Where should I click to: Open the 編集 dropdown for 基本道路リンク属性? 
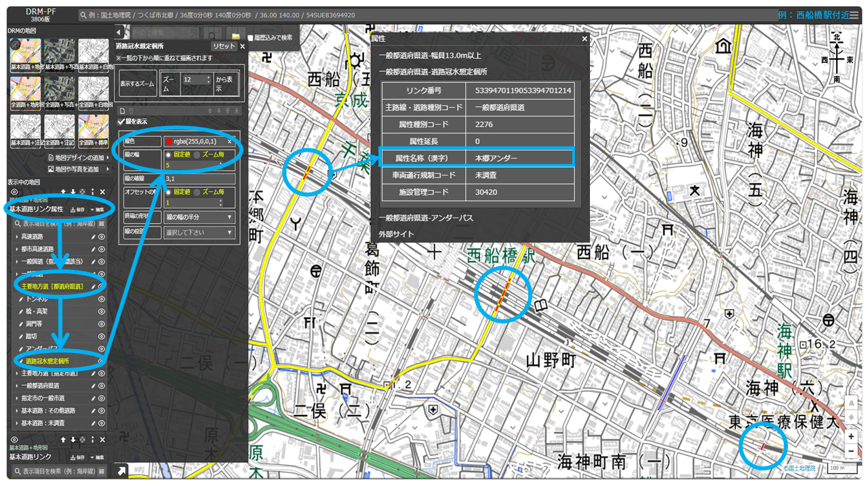96,209
